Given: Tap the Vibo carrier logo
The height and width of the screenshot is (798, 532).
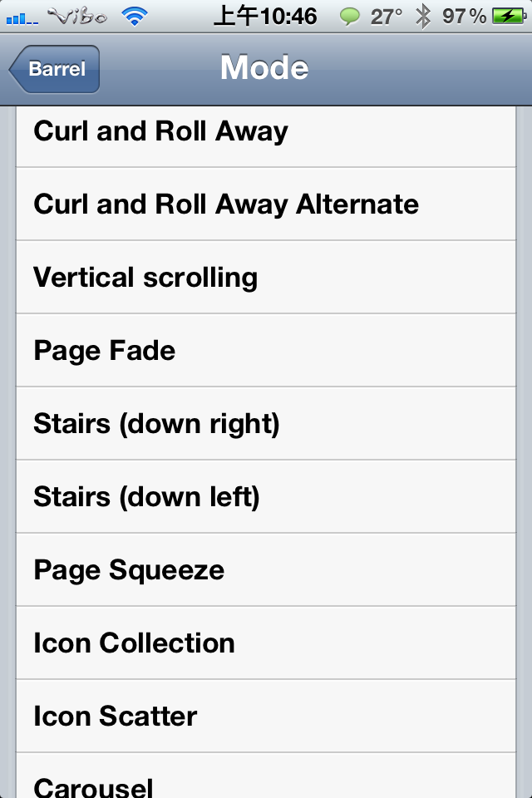Looking at the screenshot, I should click(x=77, y=17).
